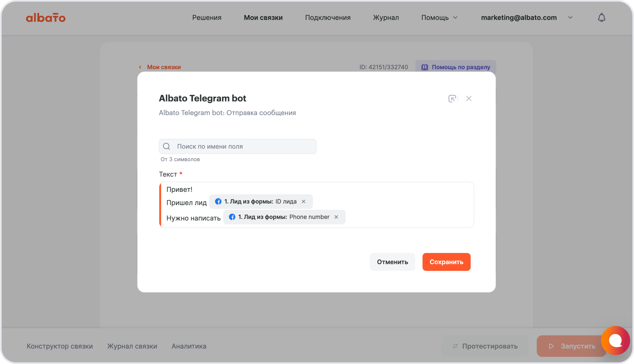Click the Привет! text line
This screenshot has height=364, width=634.
[x=179, y=190]
